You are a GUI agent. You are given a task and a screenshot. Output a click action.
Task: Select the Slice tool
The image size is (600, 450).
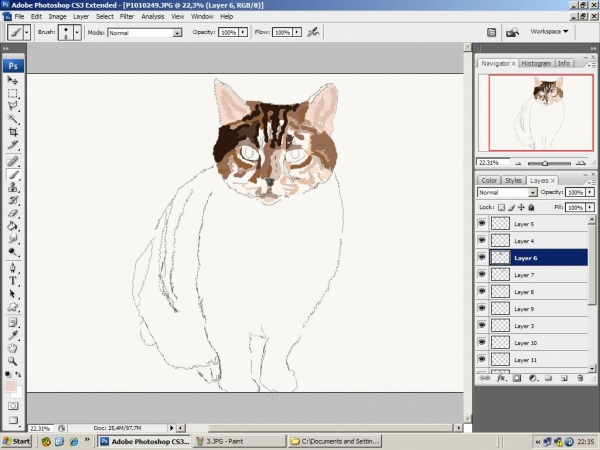click(x=13, y=145)
